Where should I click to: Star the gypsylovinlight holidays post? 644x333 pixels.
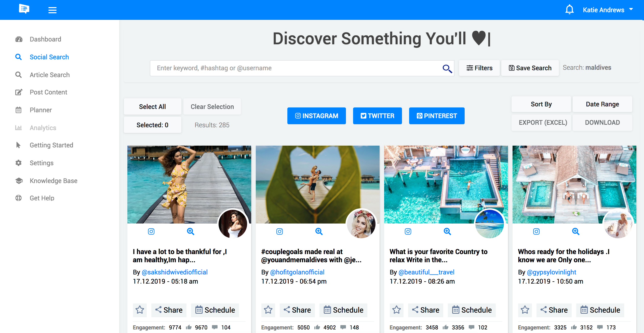[525, 310]
